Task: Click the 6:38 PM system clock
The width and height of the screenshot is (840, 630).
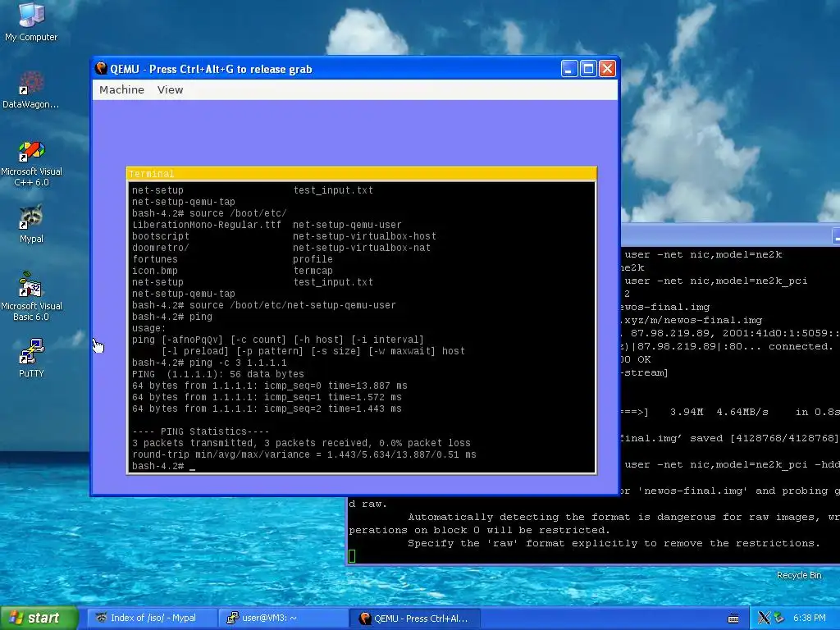Action: click(x=809, y=618)
